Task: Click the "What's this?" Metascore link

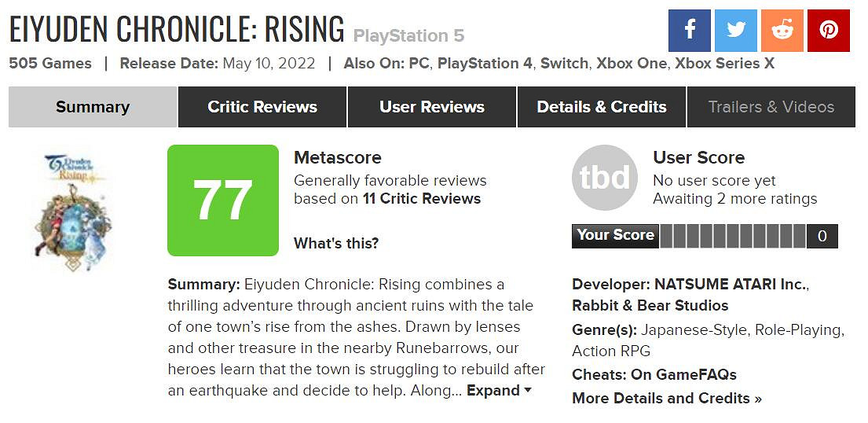Action: tap(336, 244)
